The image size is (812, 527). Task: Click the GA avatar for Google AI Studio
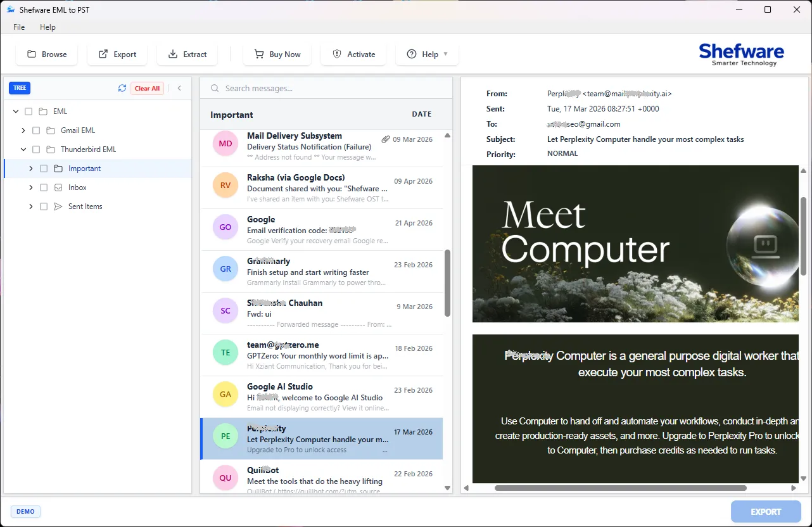point(225,395)
